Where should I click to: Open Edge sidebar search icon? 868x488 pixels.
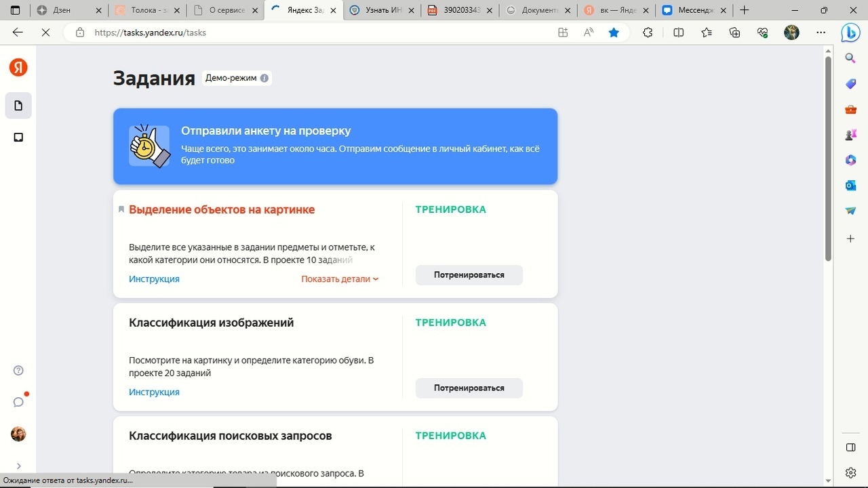click(850, 58)
